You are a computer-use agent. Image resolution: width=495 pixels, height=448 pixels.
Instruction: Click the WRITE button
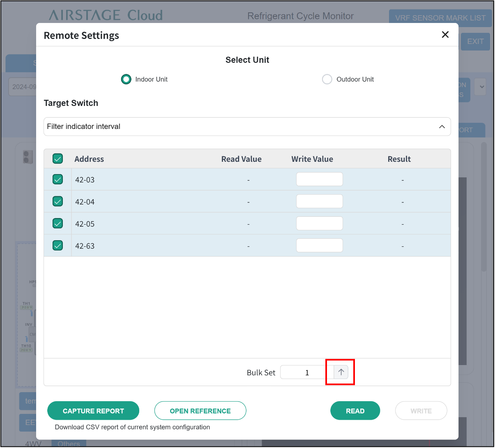(x=421, y=411)
